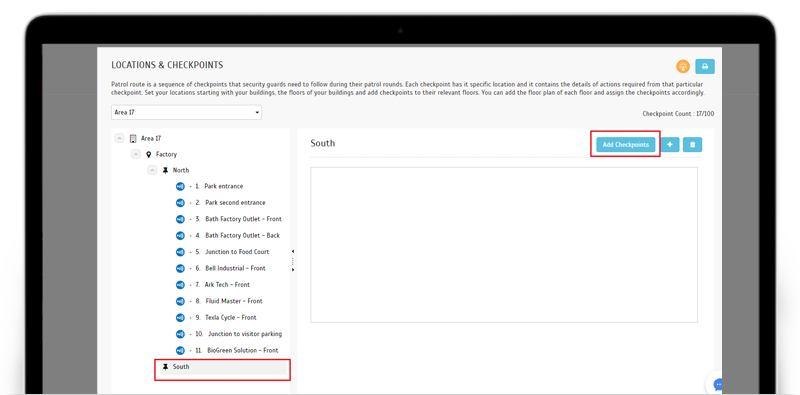Click the LOCATIONS & CHECKPOINTS heading
The image size is (800, 395).
coord(167,65)
